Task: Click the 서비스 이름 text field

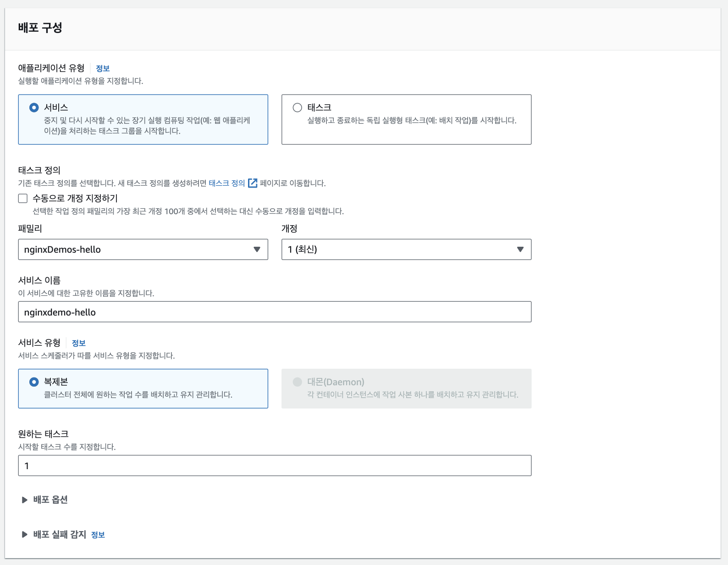Action: [x=275, y=312]
